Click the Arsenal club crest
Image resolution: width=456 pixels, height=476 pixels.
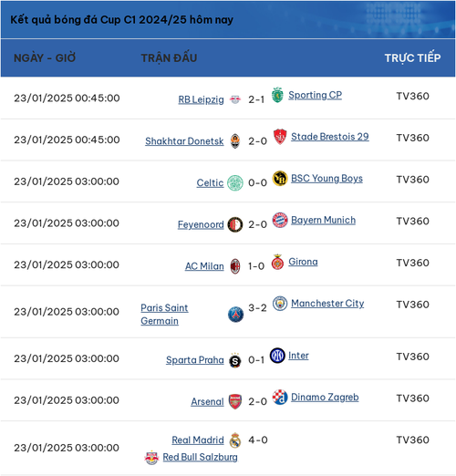coord(235,401)
